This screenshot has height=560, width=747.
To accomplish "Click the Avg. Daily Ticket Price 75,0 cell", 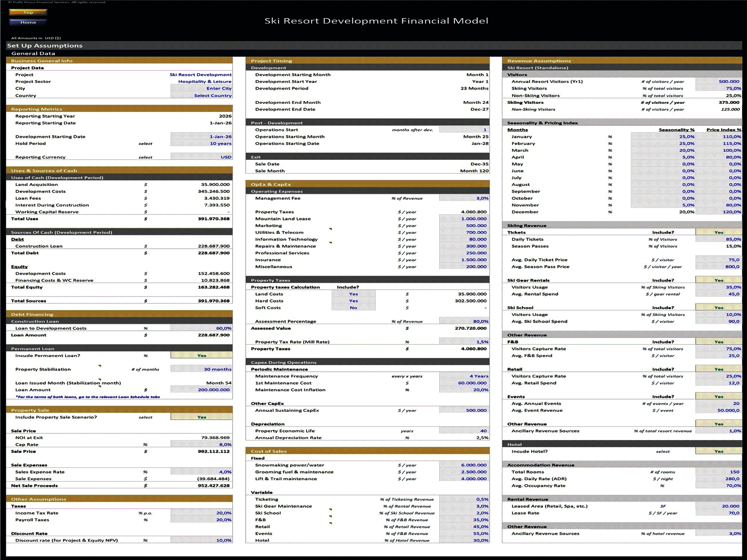I will 719,260.
